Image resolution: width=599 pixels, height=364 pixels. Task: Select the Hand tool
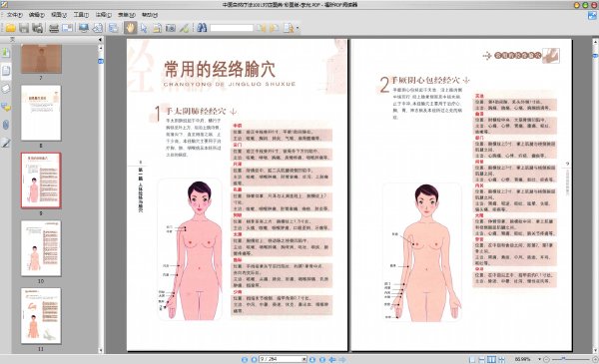tap(130, 28)
